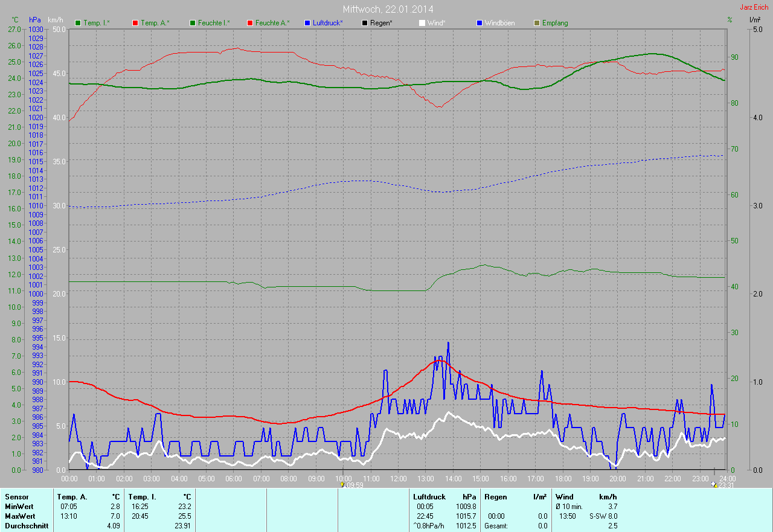Image resolution: width=773 pixels, height=532 pixels.
Task: Toggle the Empfang series label
Action: pos(554,23)
